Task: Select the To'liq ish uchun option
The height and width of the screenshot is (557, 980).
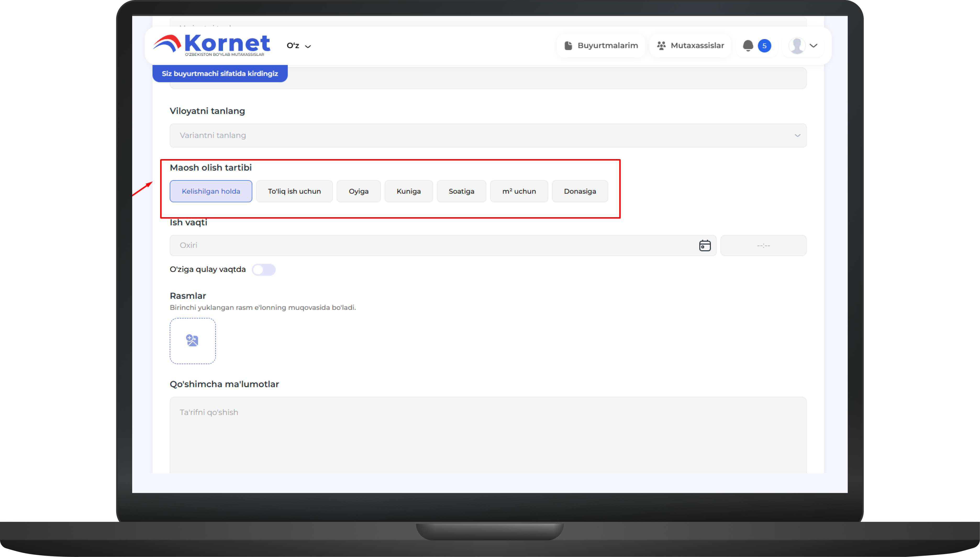Action: 294,191
